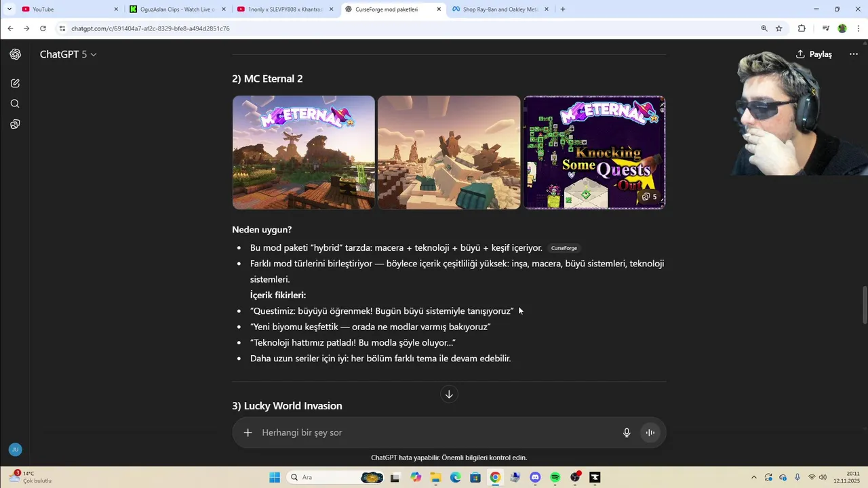
Task: Start voice mode with waveform button
Action: (650, 432)
